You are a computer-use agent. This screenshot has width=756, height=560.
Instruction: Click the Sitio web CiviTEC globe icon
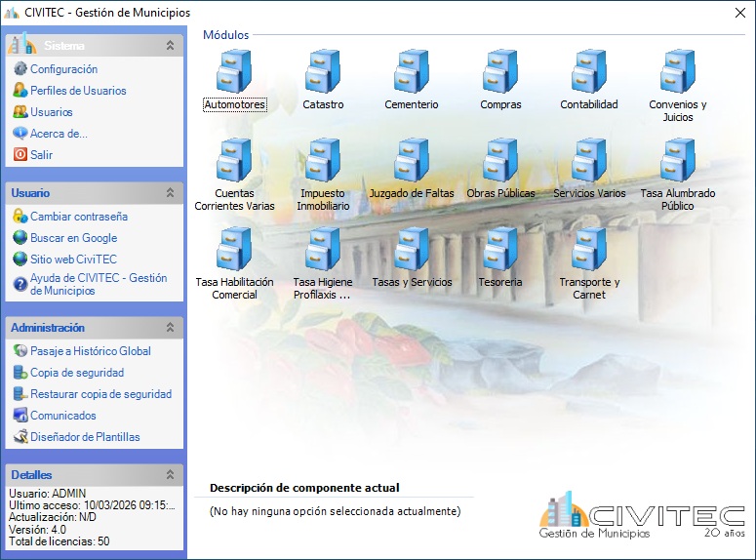20,259
